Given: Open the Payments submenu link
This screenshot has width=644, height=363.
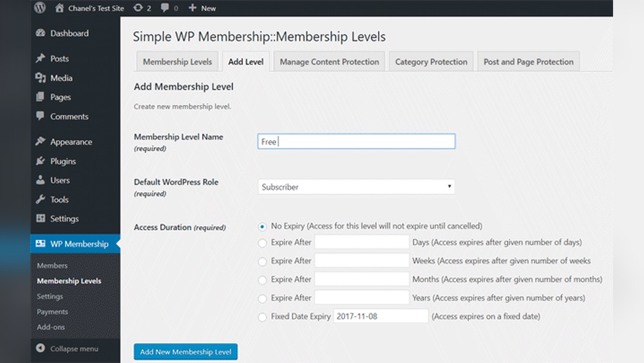Looking at the screenshot, I should (x=52, y=311).
